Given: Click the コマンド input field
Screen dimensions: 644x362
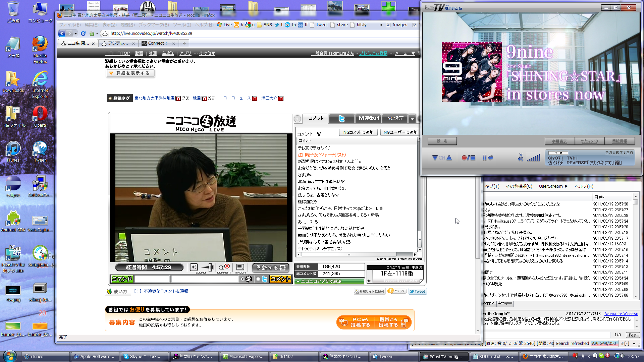Looking at the screenshot, I should tap(152, 279).
